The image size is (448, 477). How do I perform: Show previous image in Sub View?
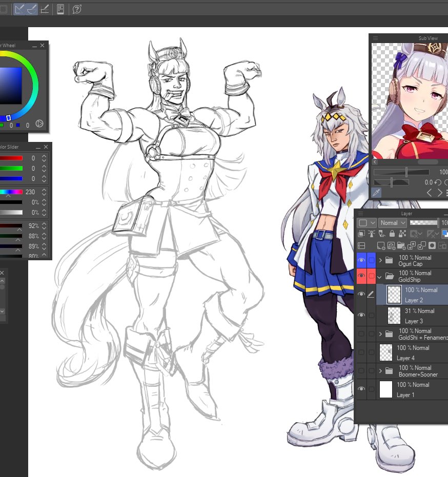click(x=429, y=193)
